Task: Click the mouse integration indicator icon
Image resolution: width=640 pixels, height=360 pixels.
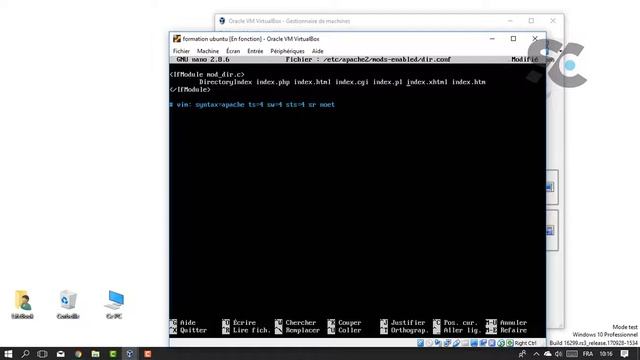Action: pos(501,343)
